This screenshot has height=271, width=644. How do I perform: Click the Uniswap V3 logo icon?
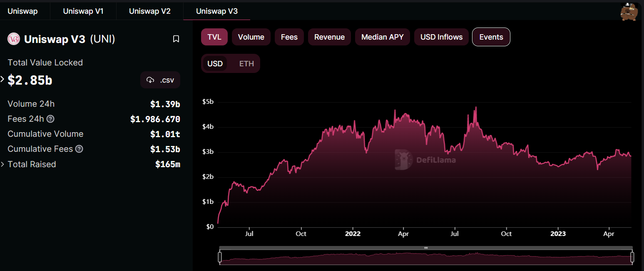pos(14,39)
